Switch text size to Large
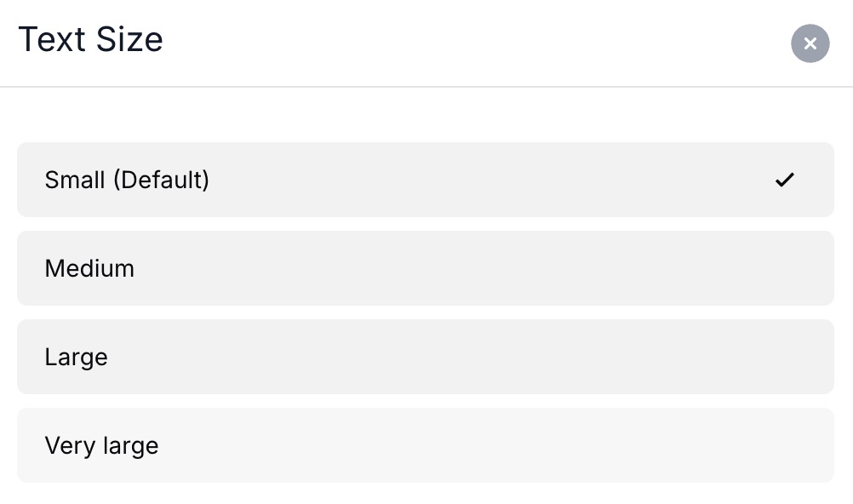The image size is (853, 504). click(x=425, y=357)
